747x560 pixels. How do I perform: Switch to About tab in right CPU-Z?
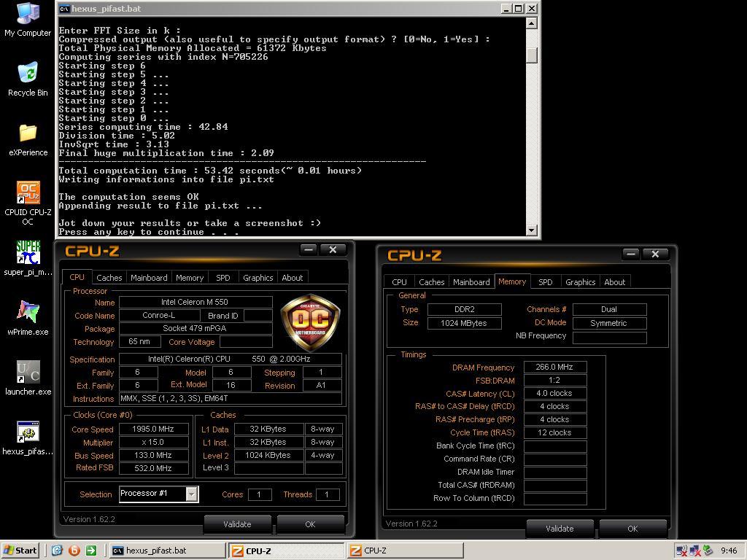(x=614, y=282)
